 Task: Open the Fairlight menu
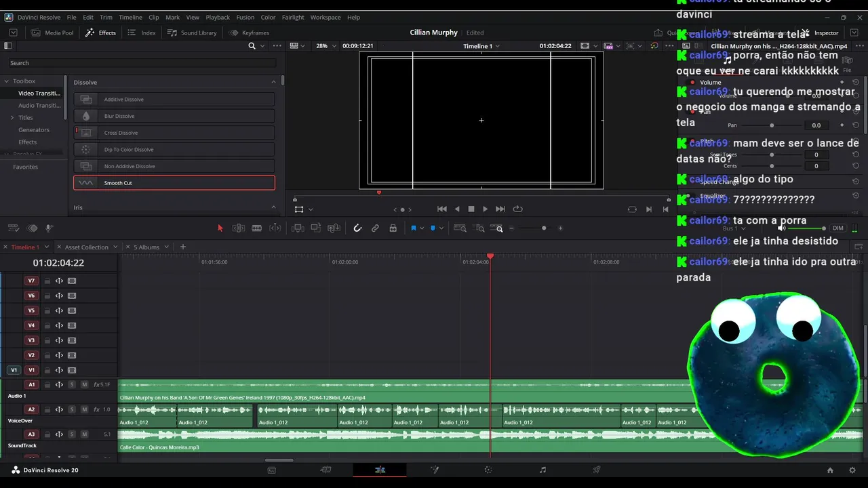pos(293,18)
